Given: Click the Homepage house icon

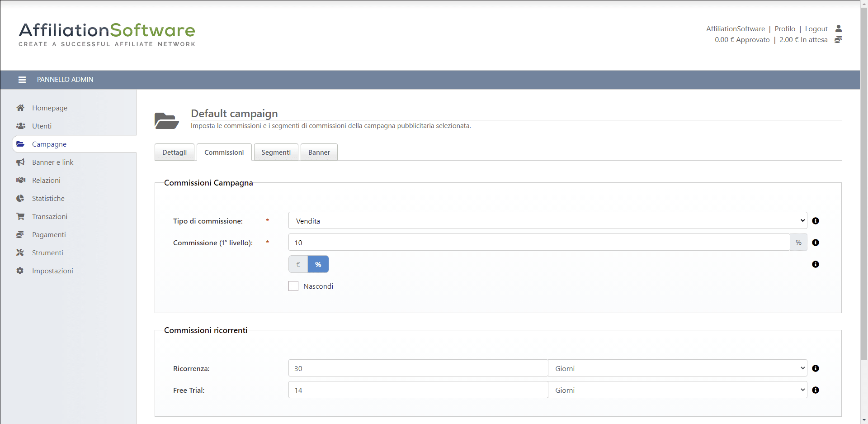Looking at the screenshot, I should pos(20,108).
